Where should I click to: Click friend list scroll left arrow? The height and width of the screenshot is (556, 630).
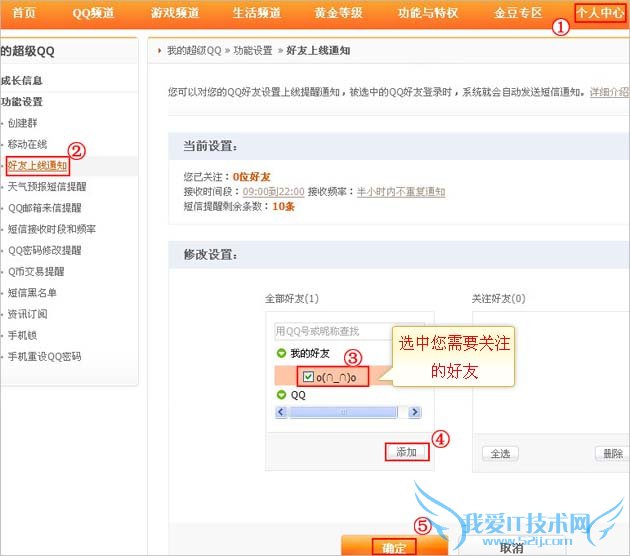click(x=281, y=412)
